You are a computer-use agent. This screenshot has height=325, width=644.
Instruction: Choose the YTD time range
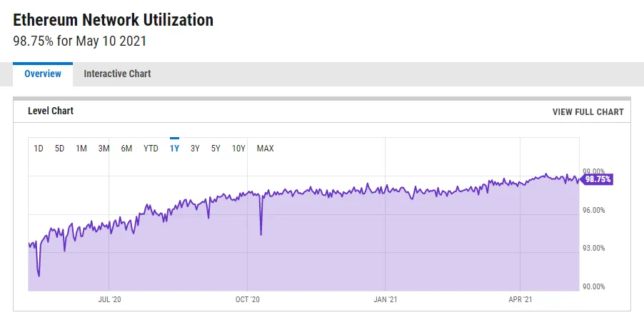pos(151,149)
